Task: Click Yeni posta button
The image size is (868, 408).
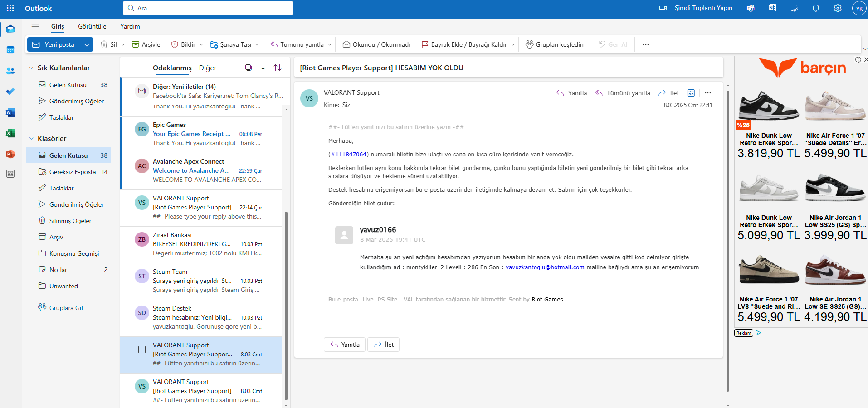Action: coord(54,44)
